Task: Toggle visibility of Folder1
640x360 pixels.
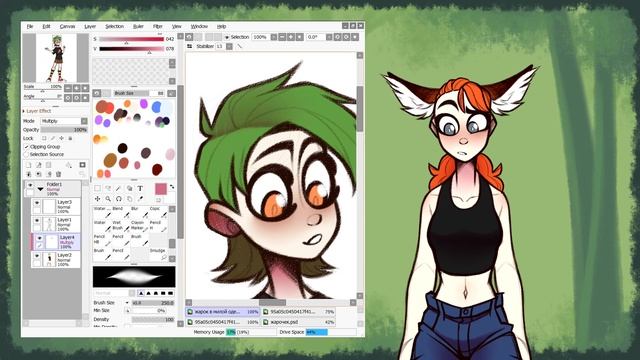Action: coord(30,185)
